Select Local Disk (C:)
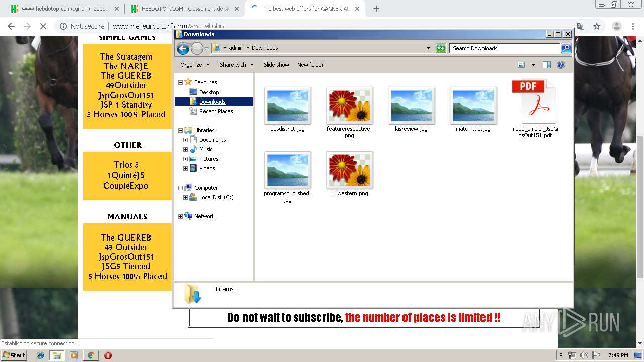 click(x=216, y=197)
